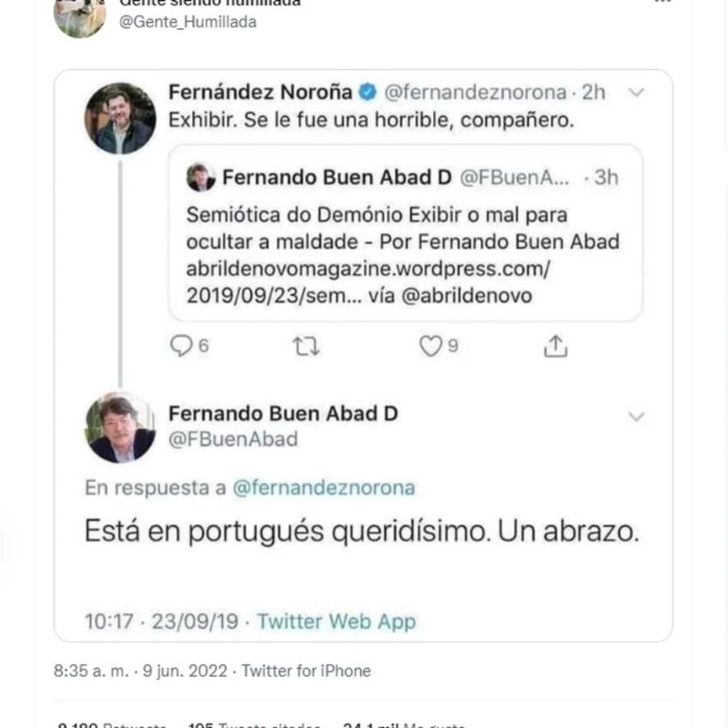Expand chevron menu on Fernando Buen Abad's reply
Image resolution: width=728 pixels, height=728 pixels.
(x=637, y=416)
